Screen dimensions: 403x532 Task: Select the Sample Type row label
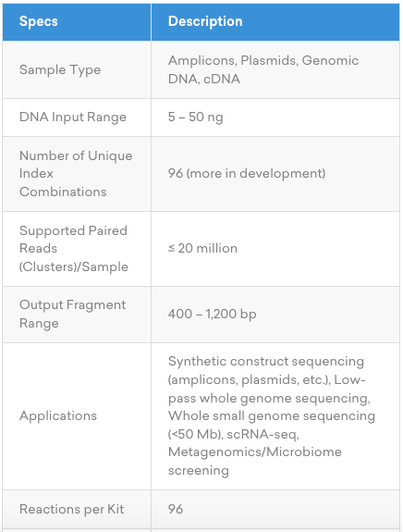tap(60, 70)
